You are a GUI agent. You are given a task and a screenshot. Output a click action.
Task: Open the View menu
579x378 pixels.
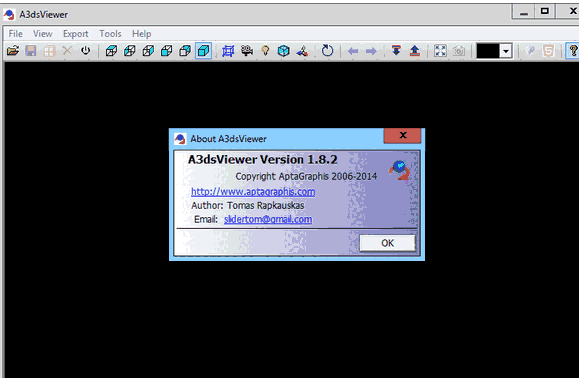coord(42,34)
